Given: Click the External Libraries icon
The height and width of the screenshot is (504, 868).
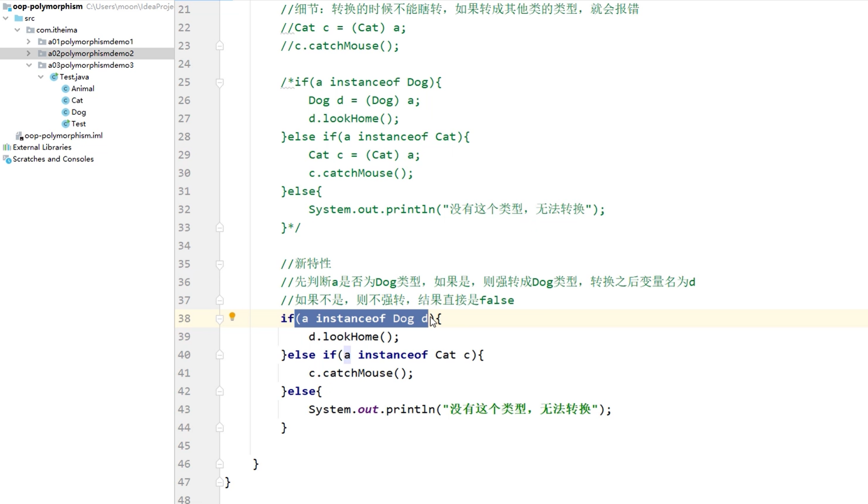Looking at the screenshot, I should coord(7,147).
